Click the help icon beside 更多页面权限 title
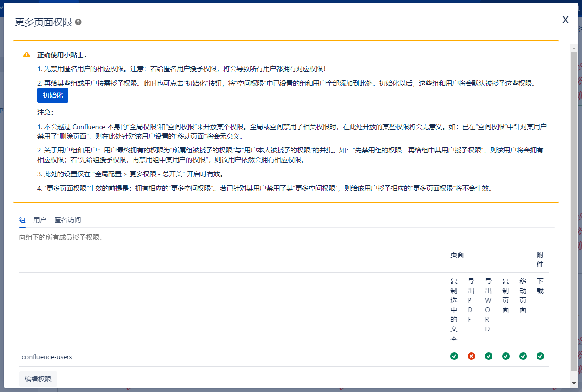Viewport: 582px width, 392px height. pos(78,22)
